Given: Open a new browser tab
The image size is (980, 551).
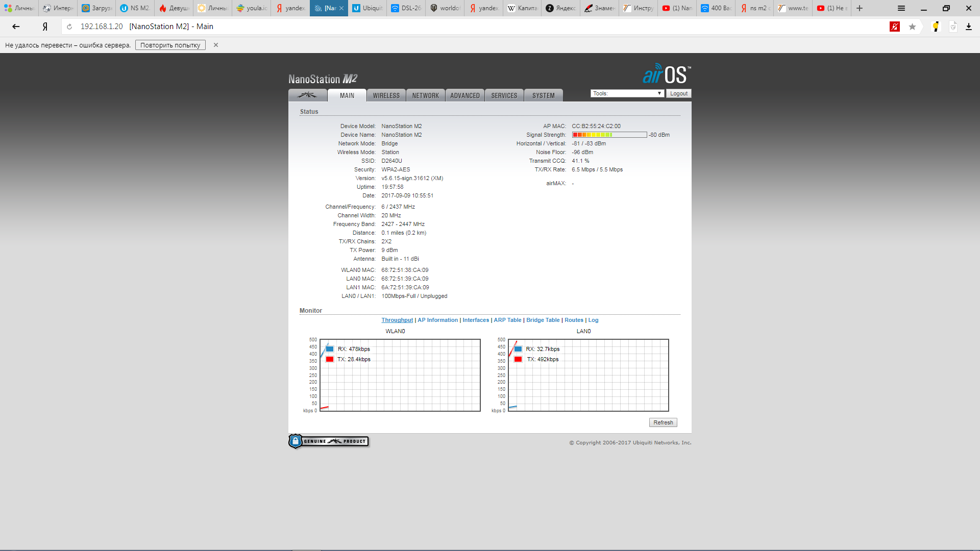Looking at the screenshot, I should tap(860, 8).
